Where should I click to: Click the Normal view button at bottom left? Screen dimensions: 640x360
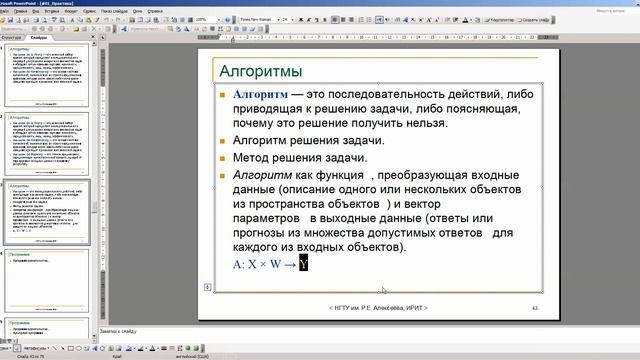pyautogui.click(x=2, y=341)
